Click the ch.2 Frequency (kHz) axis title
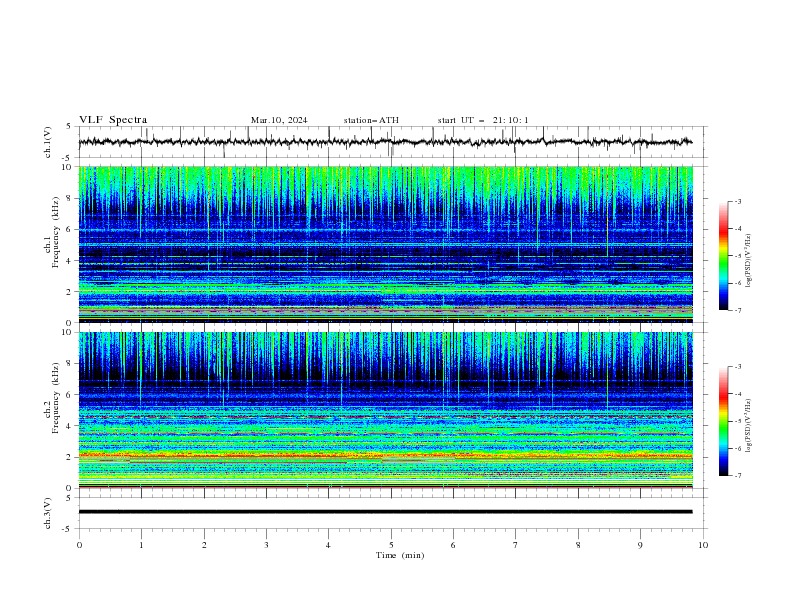Viewport: 792px width, 612px height. click(x=52, y=398)
